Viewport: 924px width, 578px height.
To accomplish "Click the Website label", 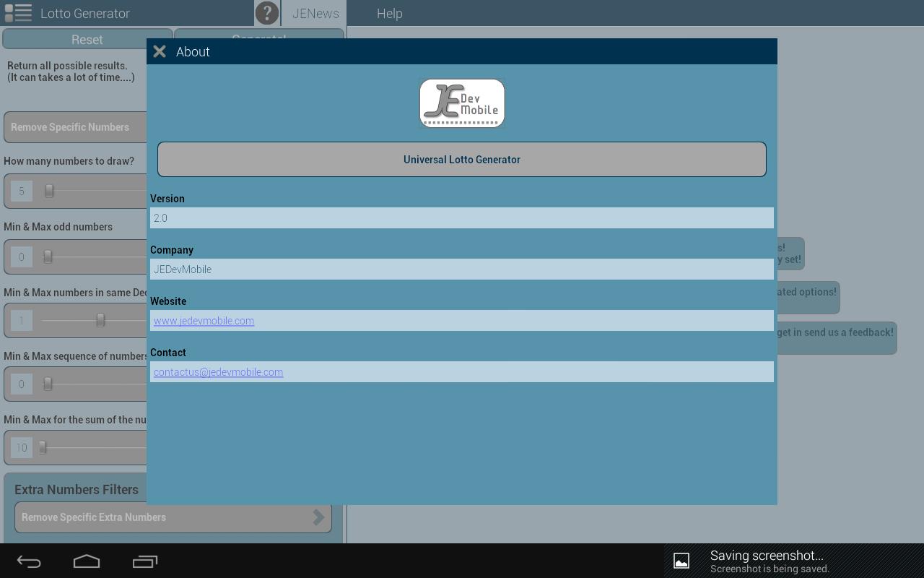I will pyautogui.click(x=168, y=301).
